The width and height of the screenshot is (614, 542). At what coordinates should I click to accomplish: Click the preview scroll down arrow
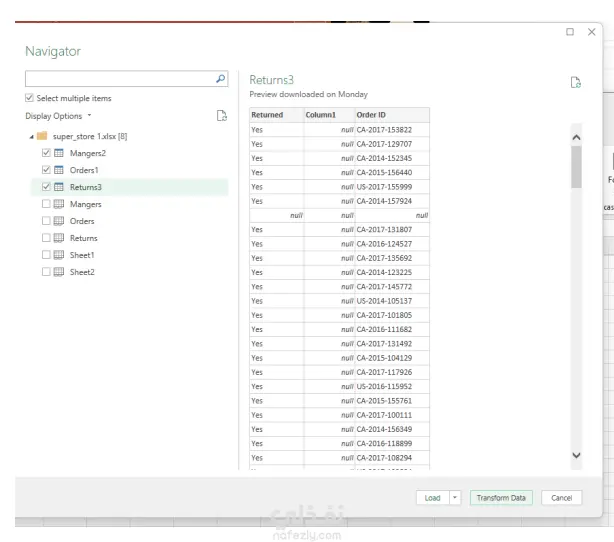click(576, 455)
